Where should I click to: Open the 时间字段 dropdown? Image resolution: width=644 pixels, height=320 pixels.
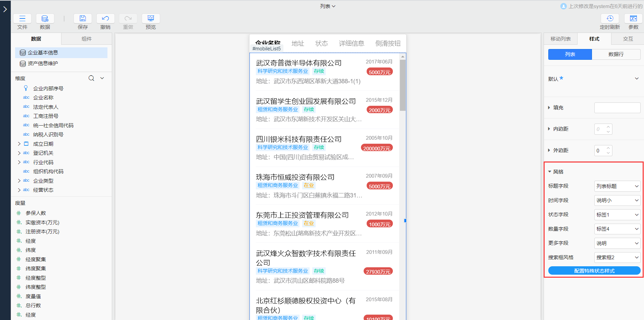617,200
